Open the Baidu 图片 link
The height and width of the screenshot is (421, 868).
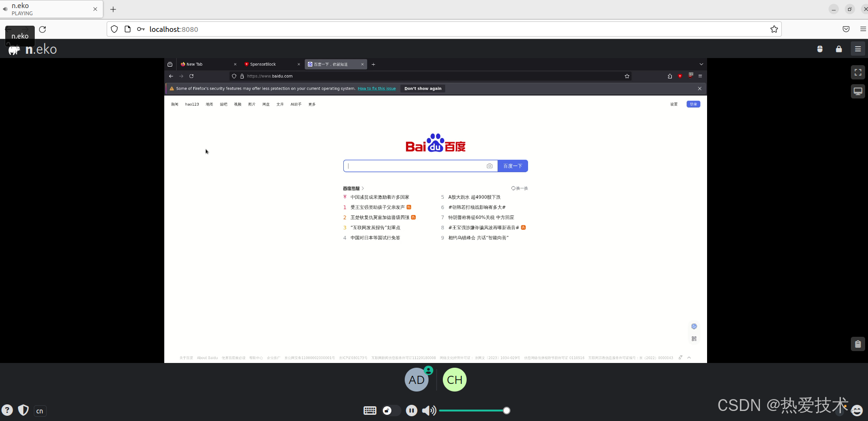pos(252,104)
